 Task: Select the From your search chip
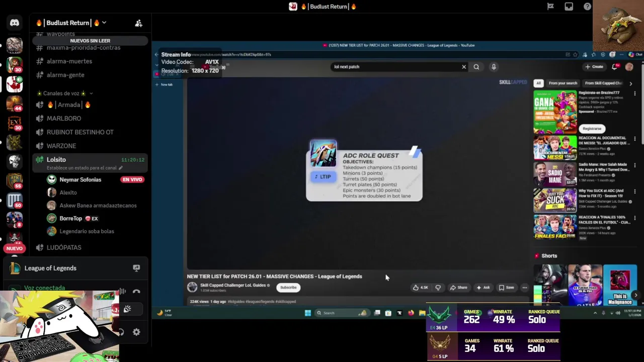[563, 83]
